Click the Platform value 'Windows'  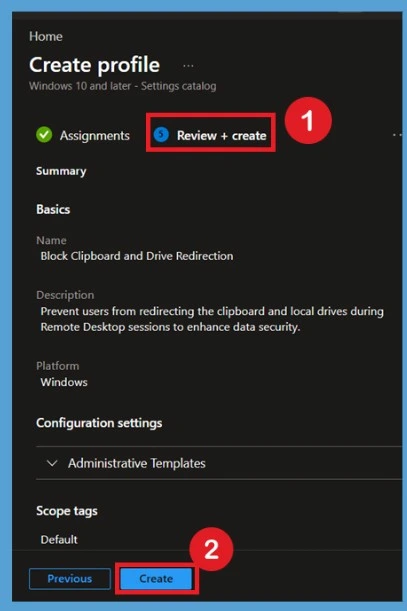[64, 382]
